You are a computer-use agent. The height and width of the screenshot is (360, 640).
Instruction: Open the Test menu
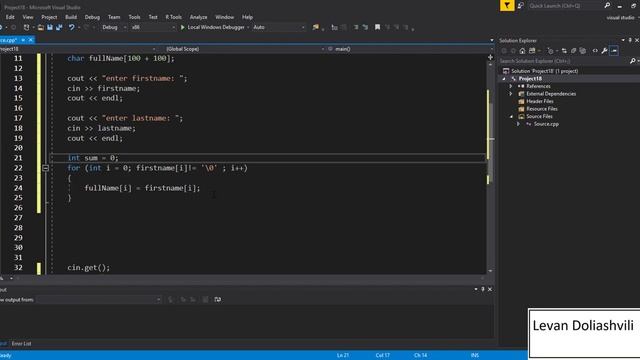click(x=153, y=17)
